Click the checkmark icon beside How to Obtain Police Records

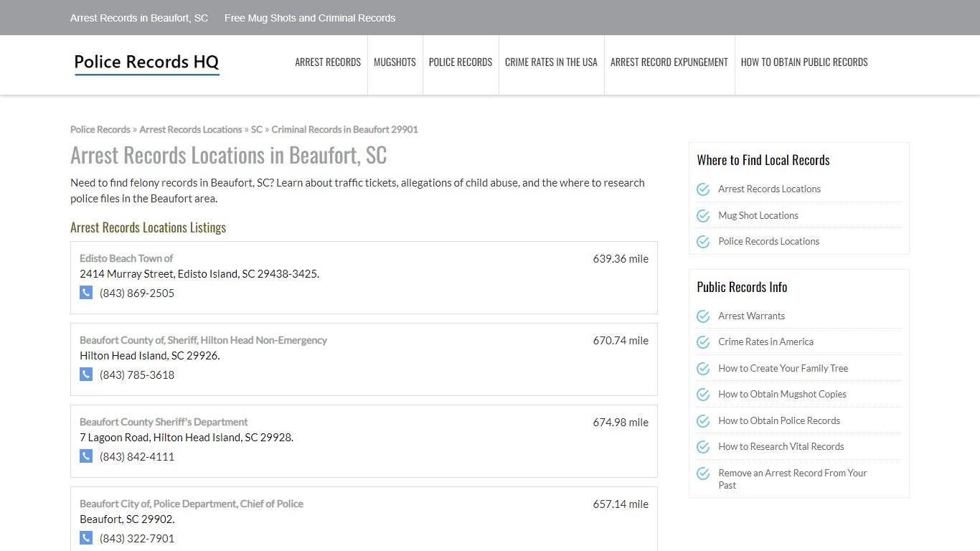click(x=703, y=421)
